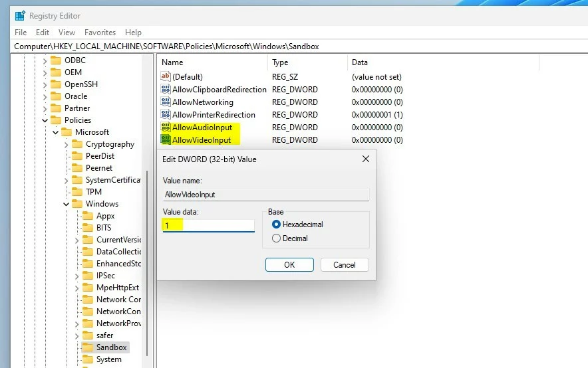588x368 pixels.
Task: Click the AllowNetworking DWORD icon
Action: pyautogui.click(x=166, y=102)
